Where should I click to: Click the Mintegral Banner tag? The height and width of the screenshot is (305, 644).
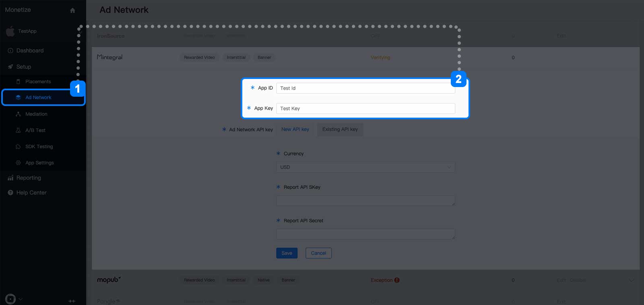click(x=264, y=58)
